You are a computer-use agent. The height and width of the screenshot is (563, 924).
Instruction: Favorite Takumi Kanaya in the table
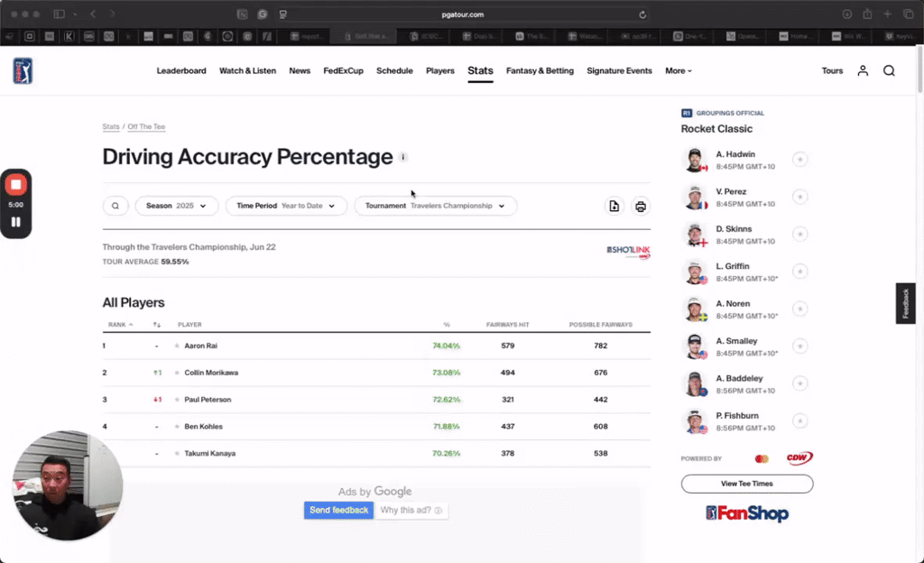(177, 454)
